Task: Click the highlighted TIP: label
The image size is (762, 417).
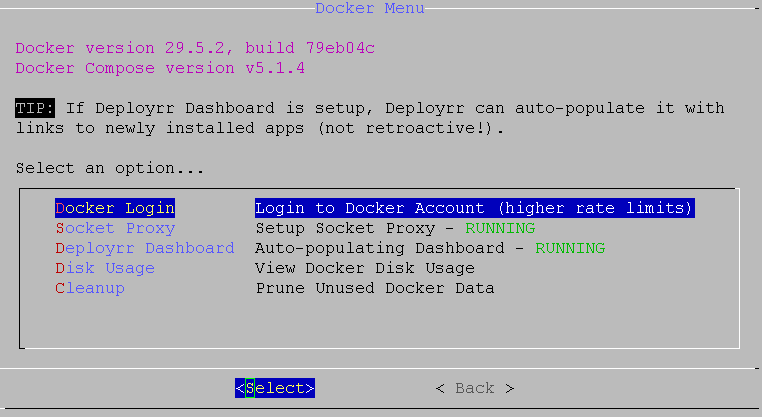Action: (x=35, y=108)
